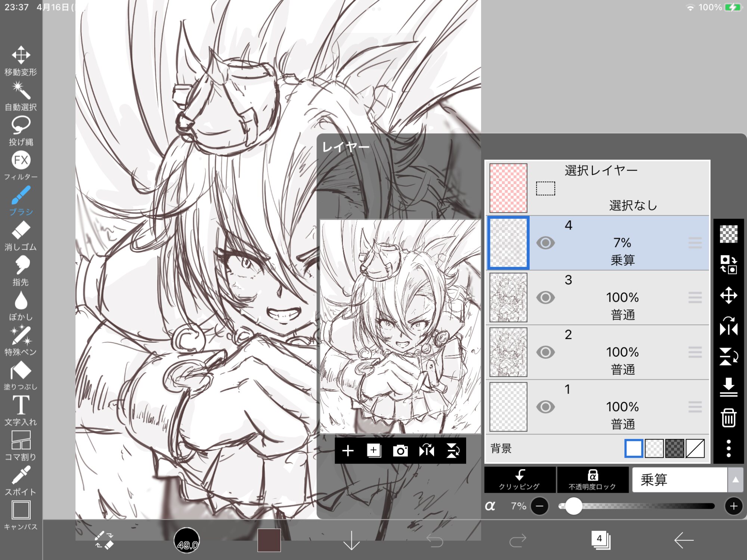Image resolution: width=747 pixels, height=560 pixels.
Task: Flip layer horizontally below the preview
Action: click(x=427, y=451)
